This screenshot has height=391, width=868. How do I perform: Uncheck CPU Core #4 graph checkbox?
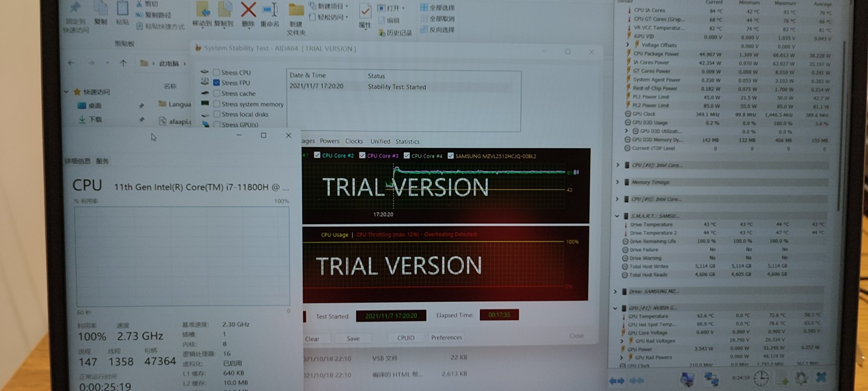pos(406,155)
